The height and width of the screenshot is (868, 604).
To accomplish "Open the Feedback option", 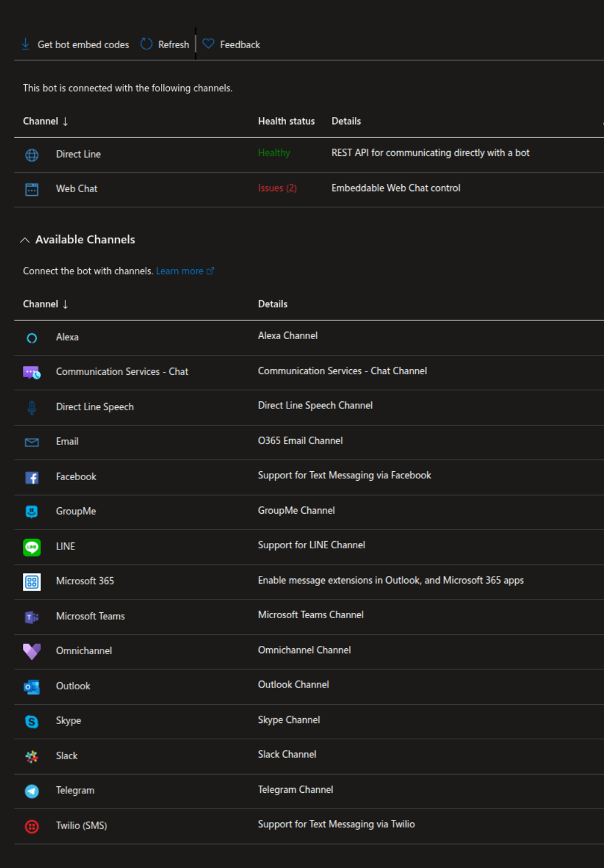I will [x=240, y=45].
